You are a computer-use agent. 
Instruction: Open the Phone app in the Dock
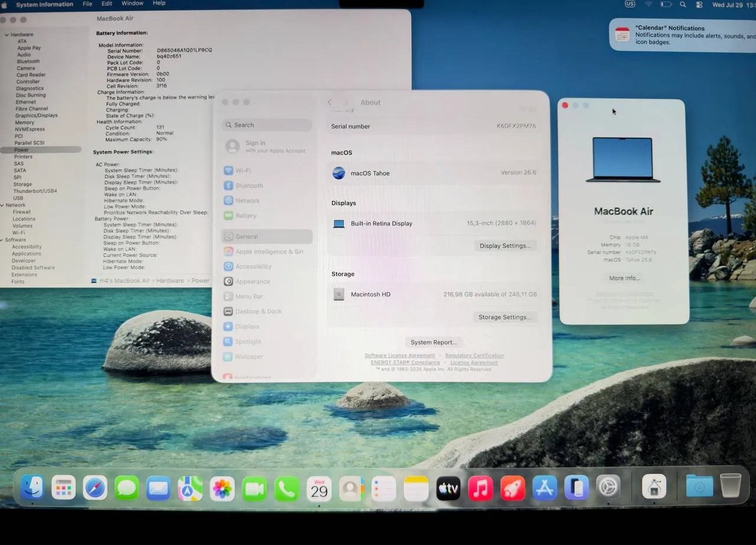(x=287, y=488)
